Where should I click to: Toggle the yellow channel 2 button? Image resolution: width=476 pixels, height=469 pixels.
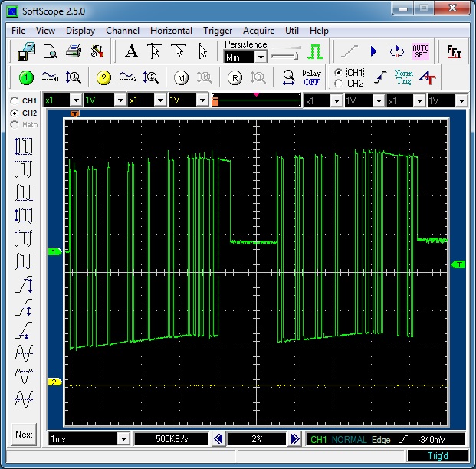104,77
